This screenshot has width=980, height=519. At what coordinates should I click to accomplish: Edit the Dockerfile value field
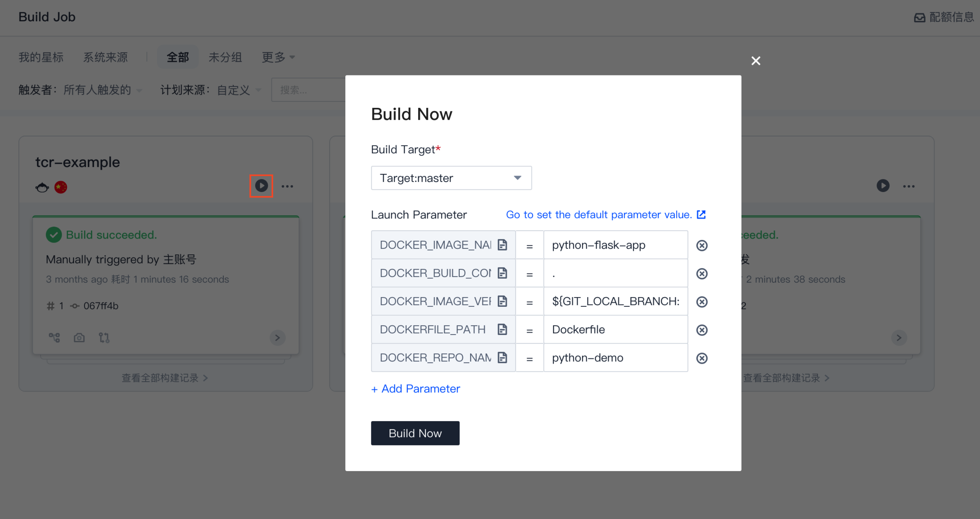point(616,330)
